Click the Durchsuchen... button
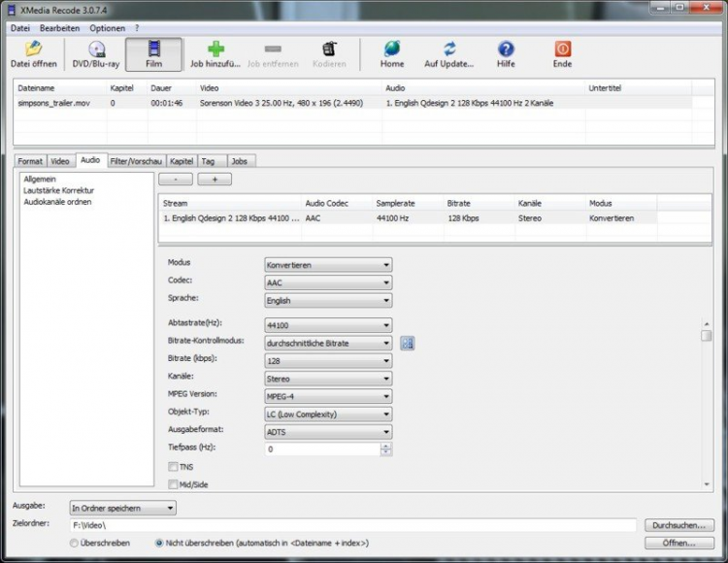The width and height of the screenshot is (728, 563). [x=678, y=525]
